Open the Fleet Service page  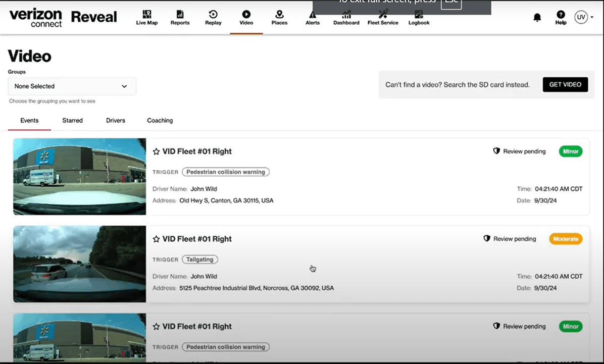click(x=383, y=18)
